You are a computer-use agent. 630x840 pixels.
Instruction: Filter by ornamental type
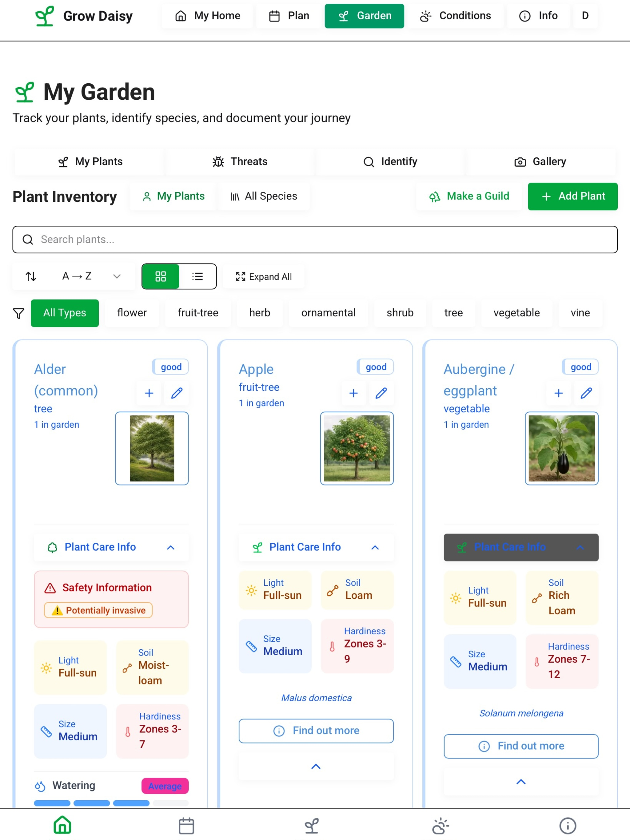point(328,313)
